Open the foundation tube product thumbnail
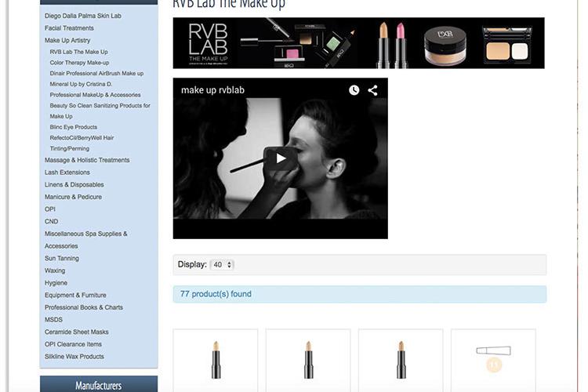Image resolution: width=588 pixels, height=392 pixels. [x=493, y=360]
